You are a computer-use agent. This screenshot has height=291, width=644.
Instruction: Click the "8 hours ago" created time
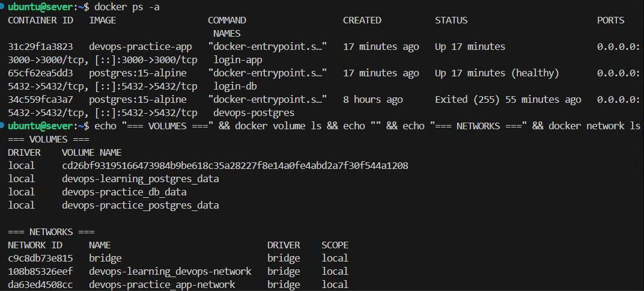[x=372, y=99]
